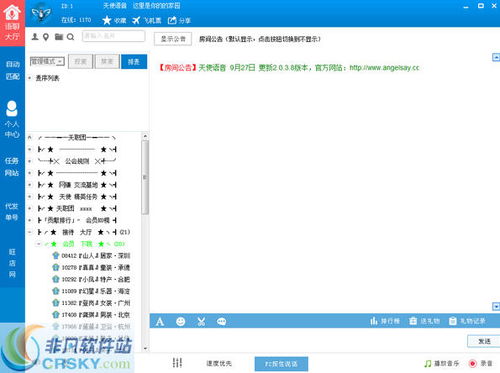Expand the 交流基地 channel node
500x373 pixels.
tap(30, 185)
